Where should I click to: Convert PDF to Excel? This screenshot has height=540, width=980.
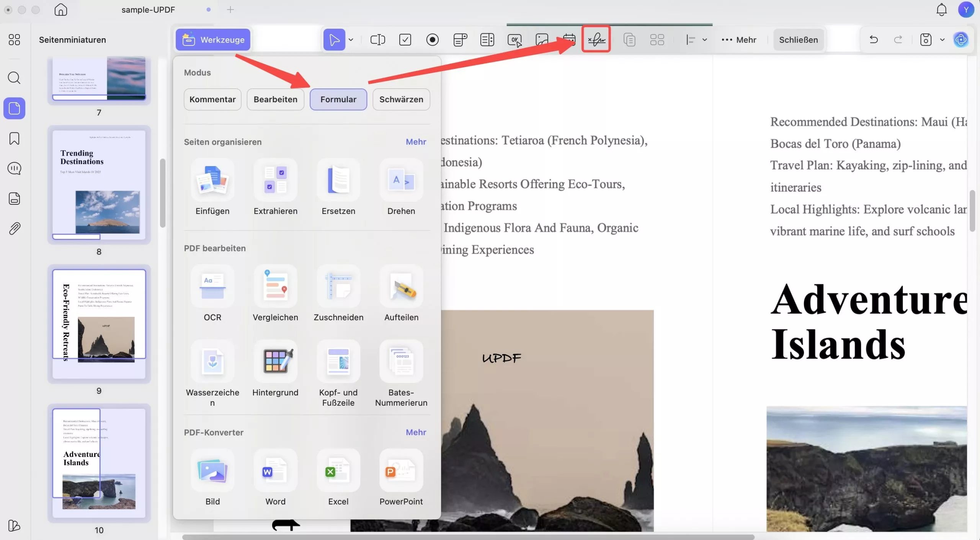click(x=338, y=478)
